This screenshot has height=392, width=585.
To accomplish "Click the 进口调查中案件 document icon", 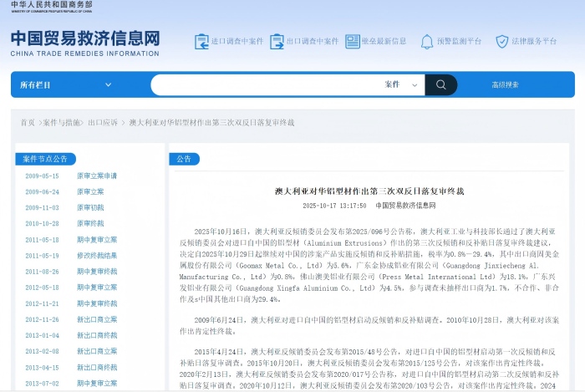I will (x=201, y=41).
